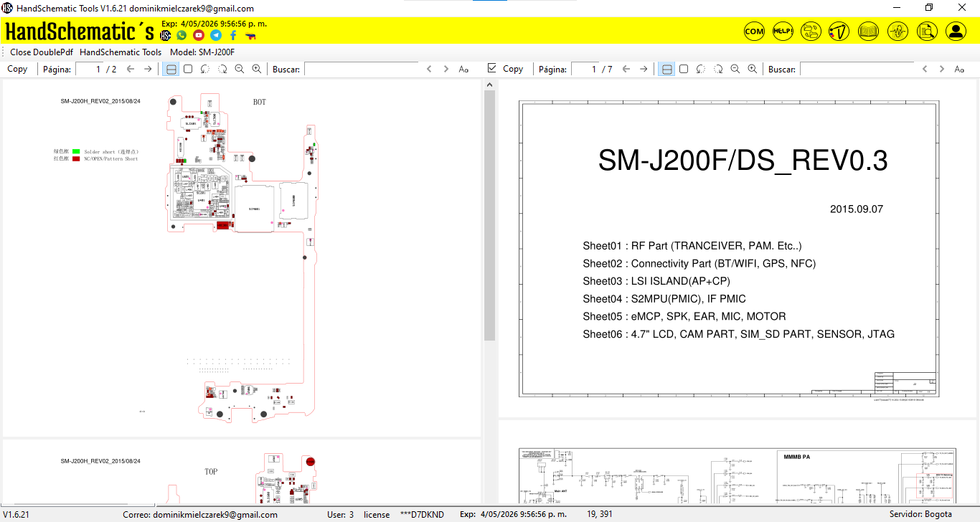
Task: Click Copy label in right viewer toolbar
Action: pos(513,69)
